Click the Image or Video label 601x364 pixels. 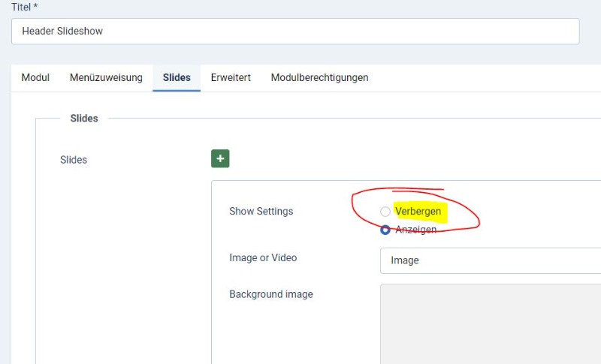pos(263,257)
